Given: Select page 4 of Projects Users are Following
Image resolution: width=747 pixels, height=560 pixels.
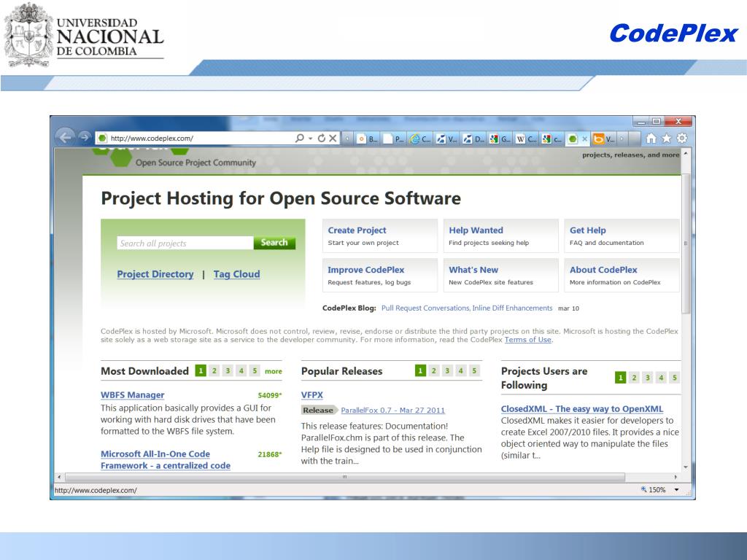Looking at the screenshot, I should point(661,378).
